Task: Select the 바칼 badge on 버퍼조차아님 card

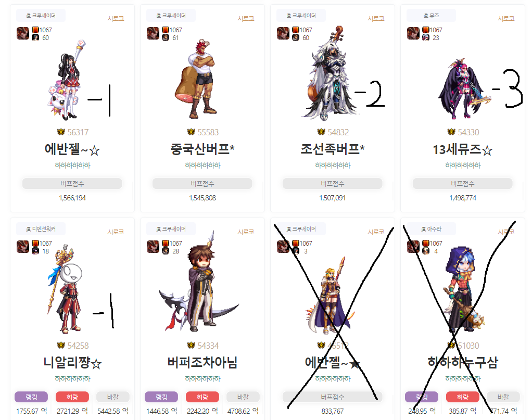Action: point(243,397)
